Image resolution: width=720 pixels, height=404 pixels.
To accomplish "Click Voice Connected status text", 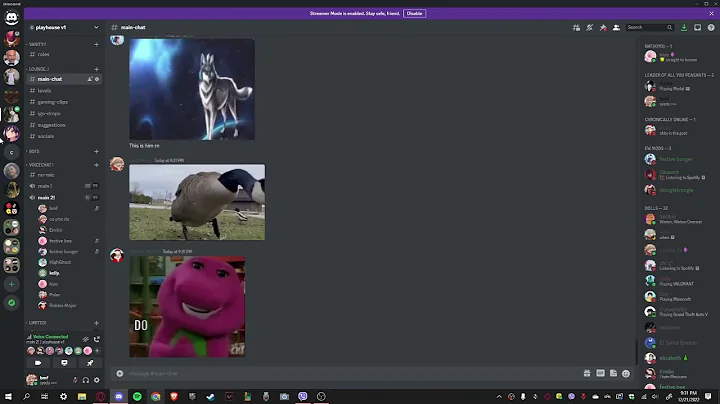I will [51, 337].
